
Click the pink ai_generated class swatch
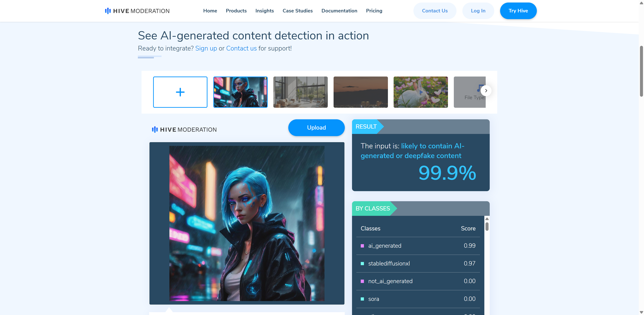362,246
